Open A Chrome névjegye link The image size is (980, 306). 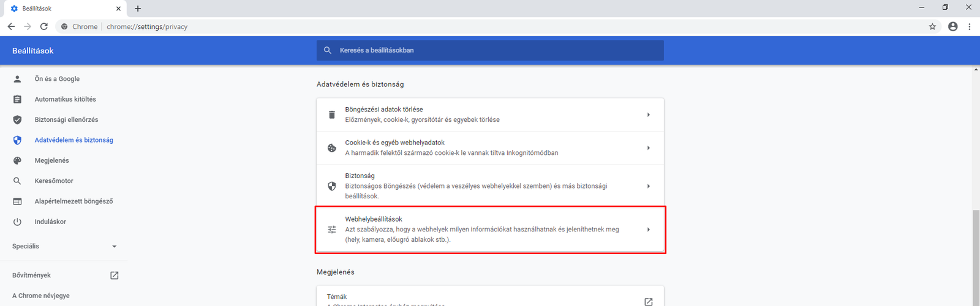(41, 296)
